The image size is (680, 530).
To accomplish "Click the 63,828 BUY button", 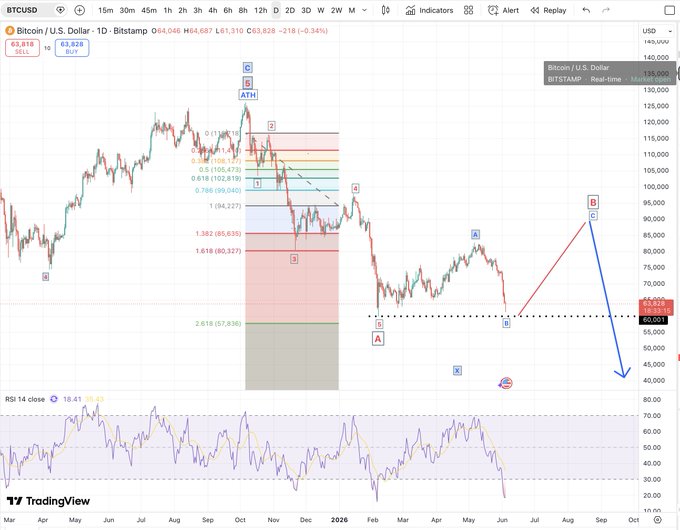I will click(x=72, y=48).
